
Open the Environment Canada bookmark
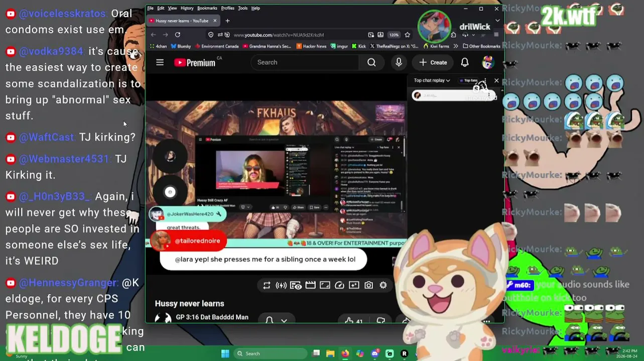[217, 46]
